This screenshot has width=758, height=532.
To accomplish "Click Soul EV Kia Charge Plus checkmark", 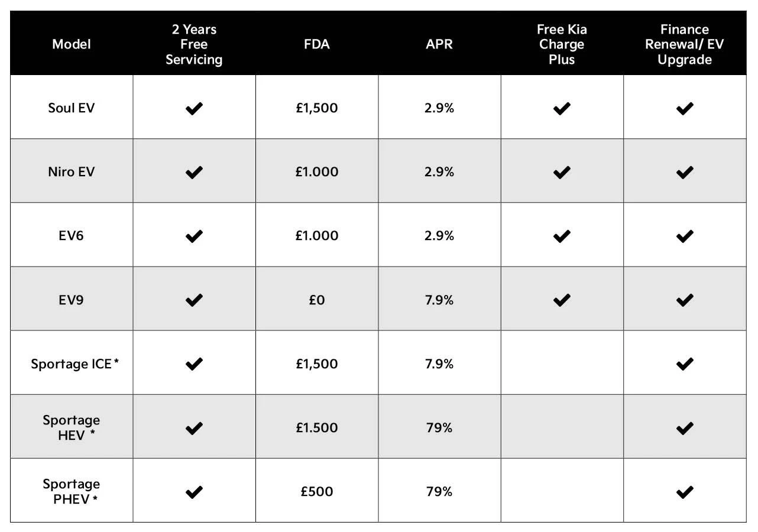I will [x=562, y=108].
